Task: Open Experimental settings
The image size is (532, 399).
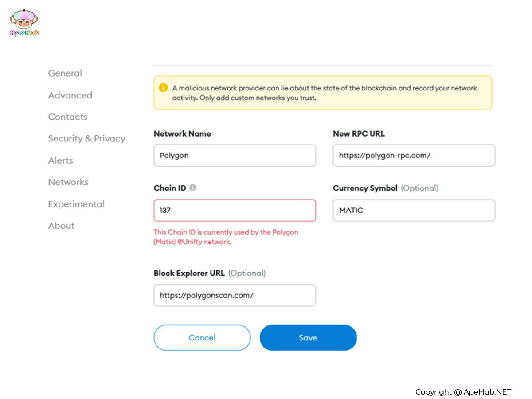Action: click(76, 204)
